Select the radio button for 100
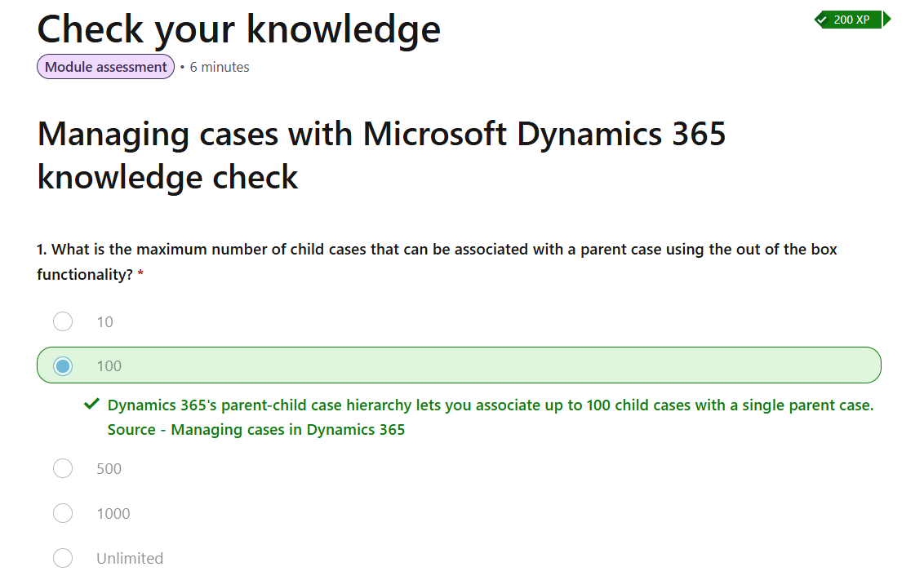 tap(63, 366)
